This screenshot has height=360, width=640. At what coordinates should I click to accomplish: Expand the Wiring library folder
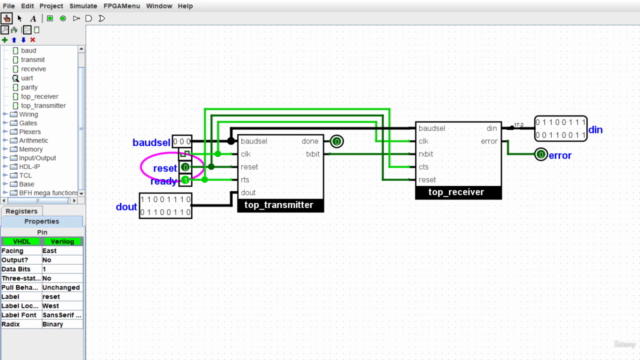5,114
